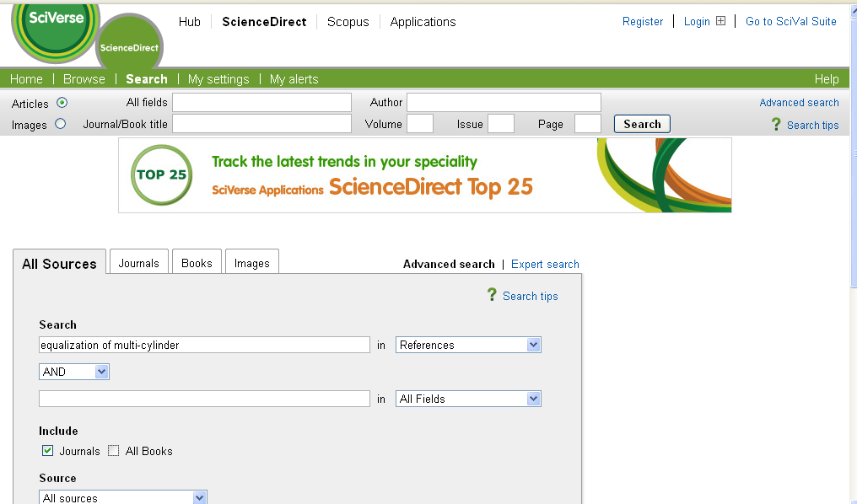Open the All Fields dropdown
Screen dimensions: 857x504
[468, 399]
